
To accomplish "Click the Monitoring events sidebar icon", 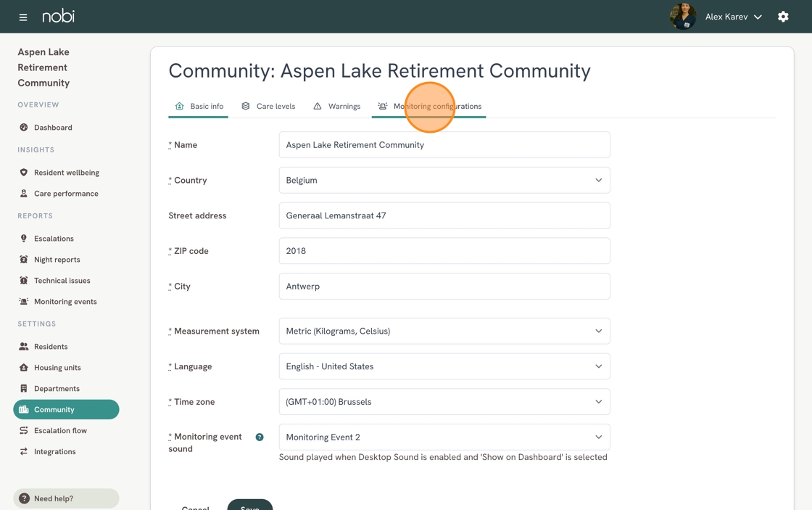I will coord(24,302).
